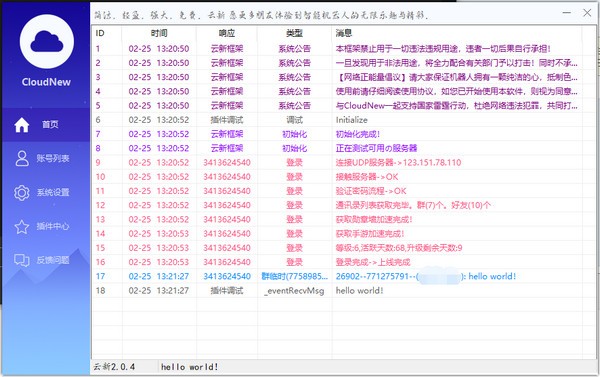Select the Initialize message in row 6
The image size is (600, 377).
[x=352, y=120]
